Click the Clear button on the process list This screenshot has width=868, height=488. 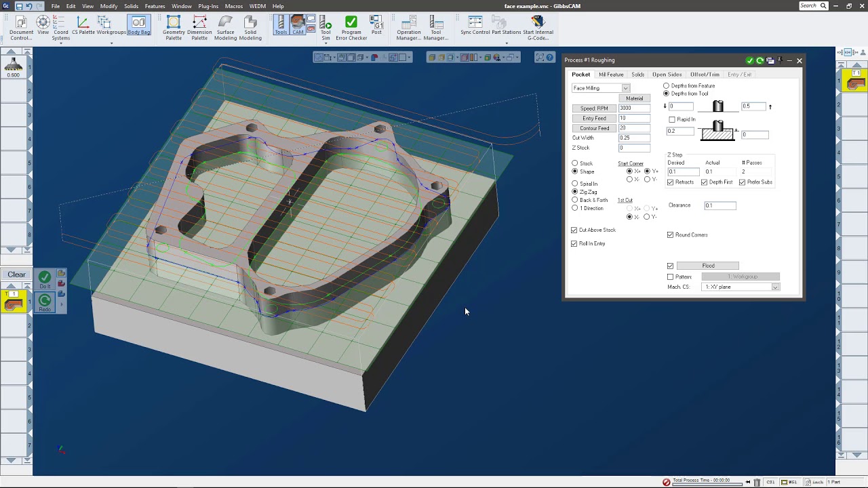point(16,274)
